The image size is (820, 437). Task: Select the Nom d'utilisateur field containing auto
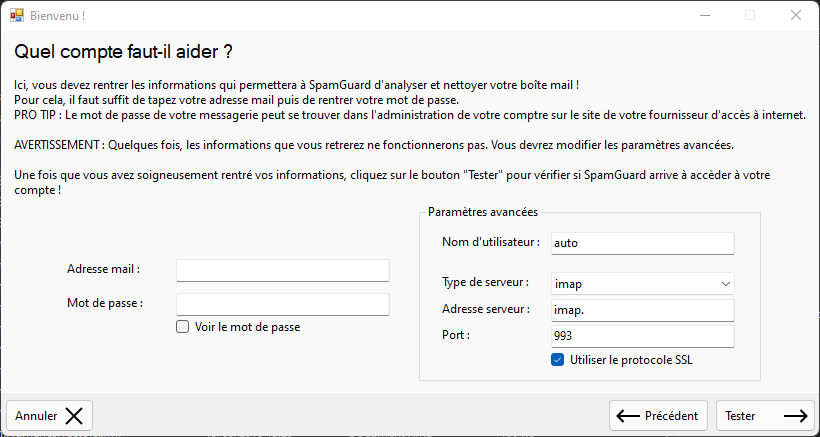(641, 243)
